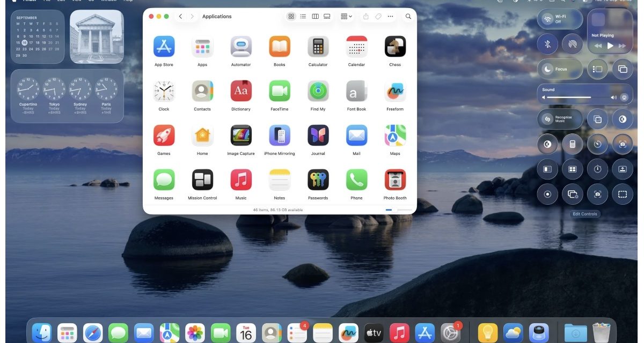The width and height of the screenshot is (644, 343).
Task: Open the More options (…) menu in Finder
Action: pyautogui.click(x=390, y=16)
